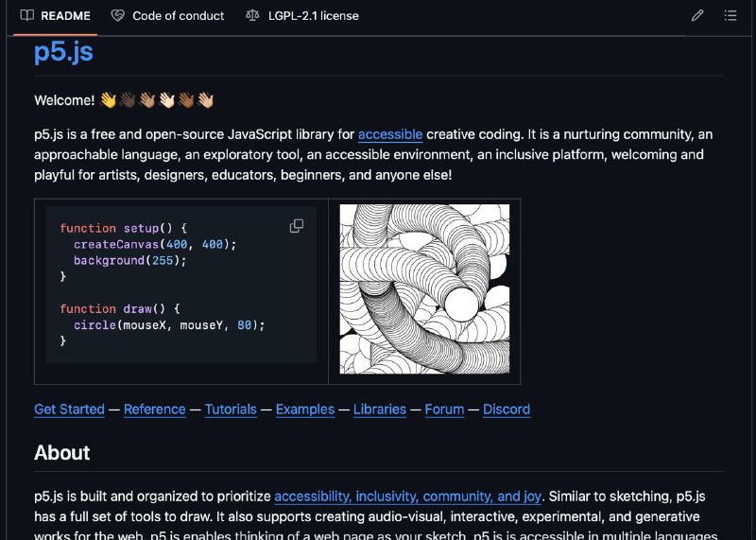Viewport: 756px width, 540px height.
Task: Switch to the README tab
Action: coord(56,16)
